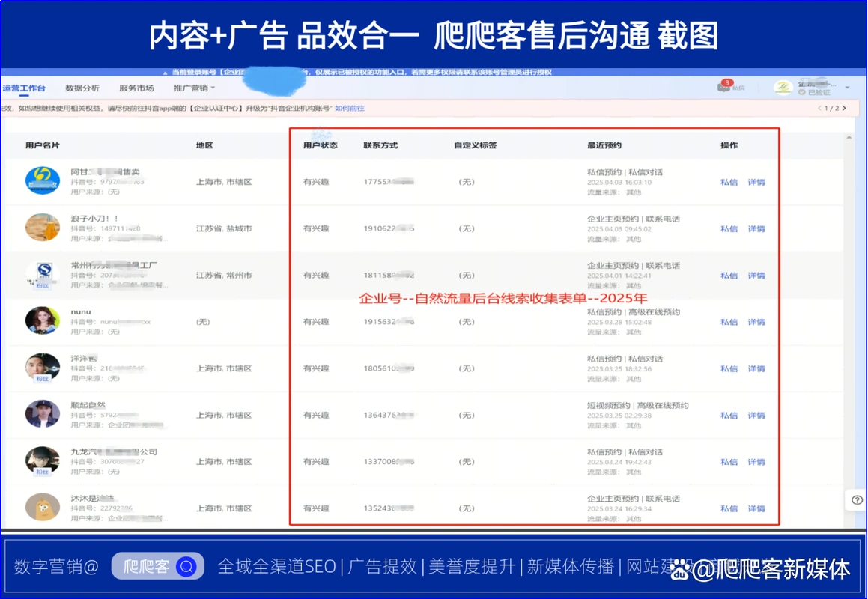Open nunu's profile avatar picture
Screen dimensions: 868x599
coord(42,321)
